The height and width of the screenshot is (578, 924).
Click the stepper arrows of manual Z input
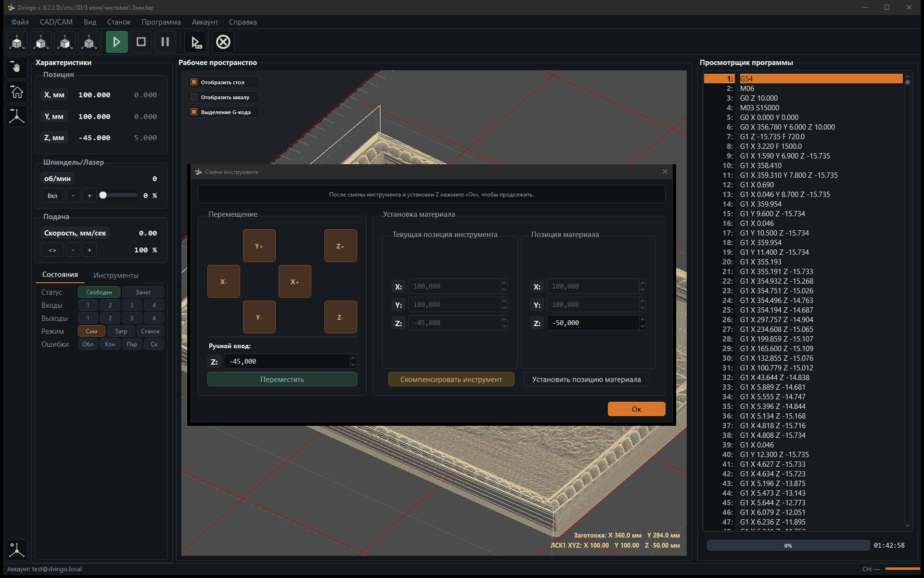pos(353,361)
